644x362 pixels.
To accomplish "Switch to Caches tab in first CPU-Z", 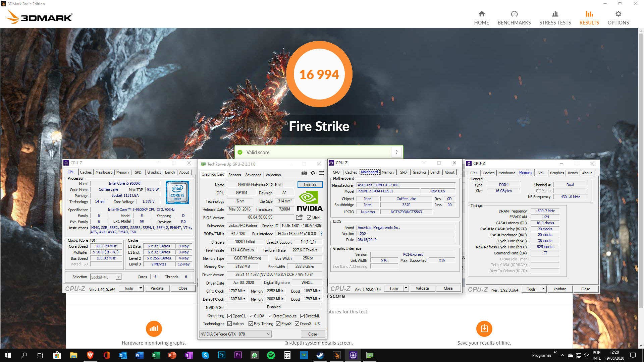I will tap(86, 172).
